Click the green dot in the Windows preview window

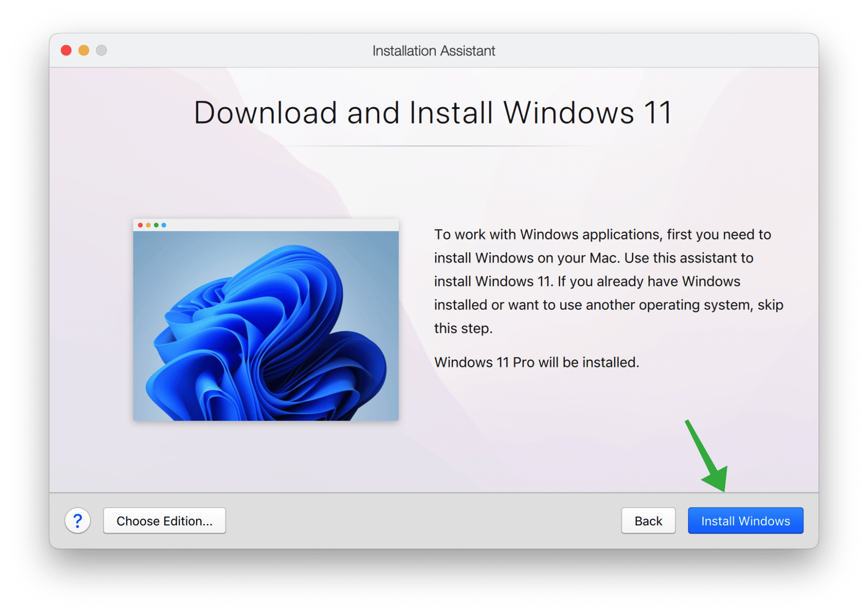pyautogui.click(x=156, y=225)
